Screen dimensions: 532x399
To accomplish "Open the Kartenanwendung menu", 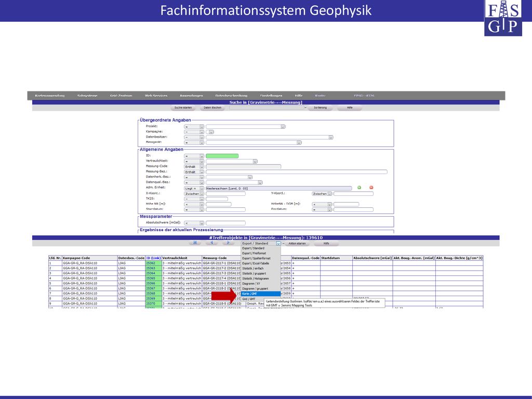I will pos(50,96).
